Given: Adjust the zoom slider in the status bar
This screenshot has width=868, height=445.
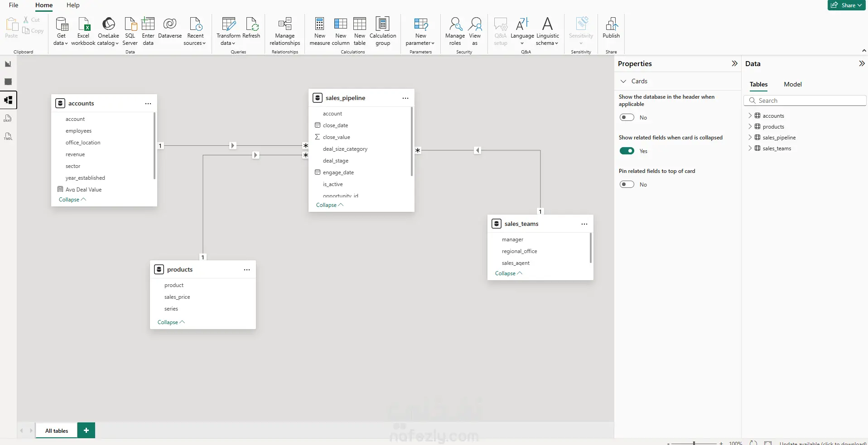Looking at the screenshot, I should [694, 443].
